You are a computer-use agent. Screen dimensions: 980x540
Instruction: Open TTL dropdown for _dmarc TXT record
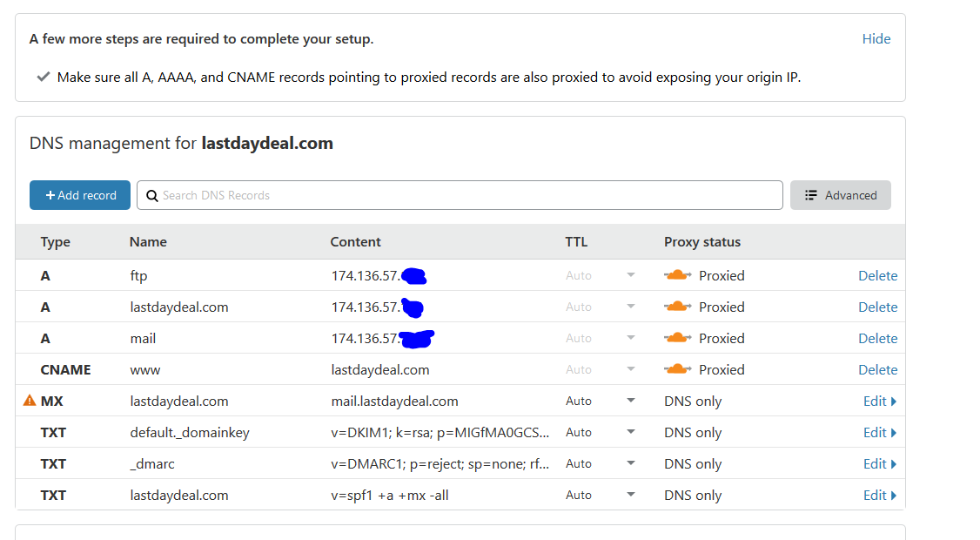click(x=631, y=463)
